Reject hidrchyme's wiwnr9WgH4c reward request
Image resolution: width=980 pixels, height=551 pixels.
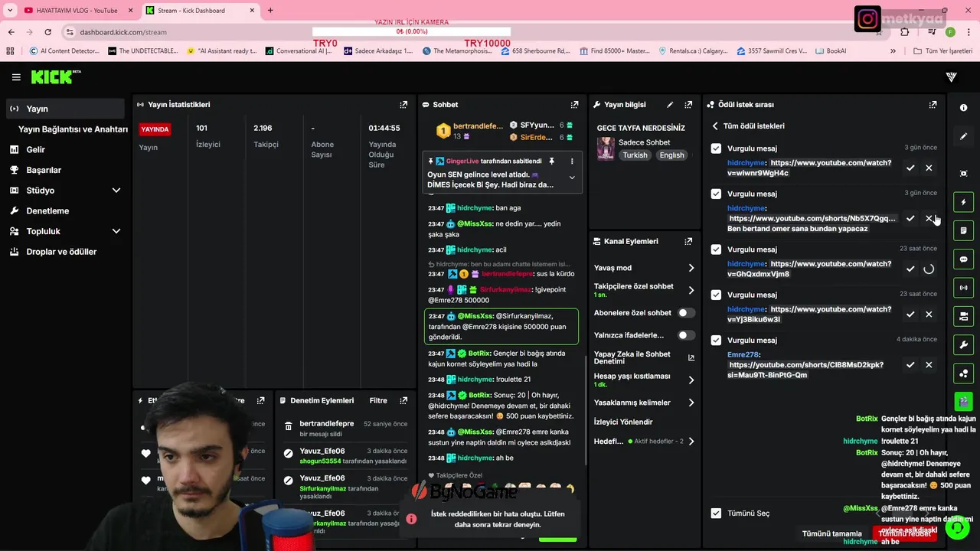click(x=929, y=168)
